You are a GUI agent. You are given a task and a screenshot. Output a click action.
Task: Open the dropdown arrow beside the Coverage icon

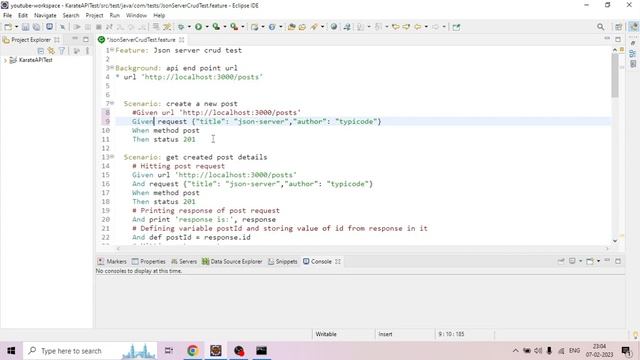[224, 27]
